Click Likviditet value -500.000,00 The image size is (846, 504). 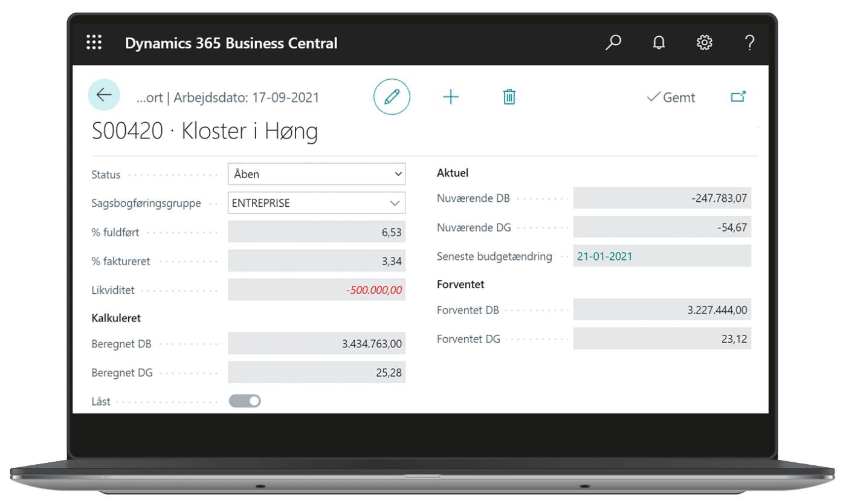317,290
